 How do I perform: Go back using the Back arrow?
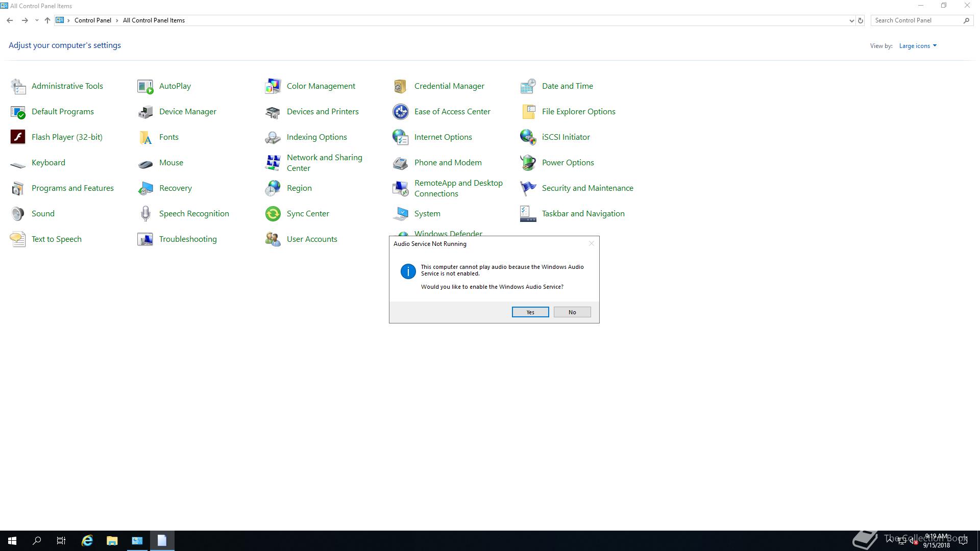pos(10,20)
